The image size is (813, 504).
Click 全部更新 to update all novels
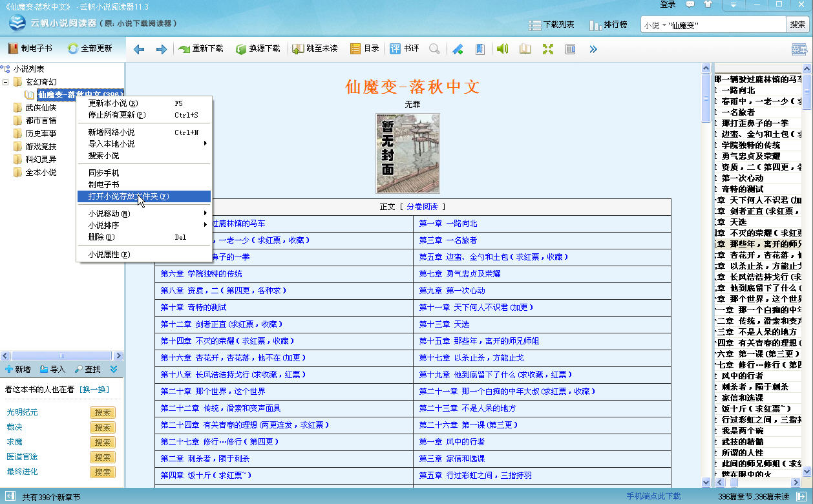click(x=90, y=48)
